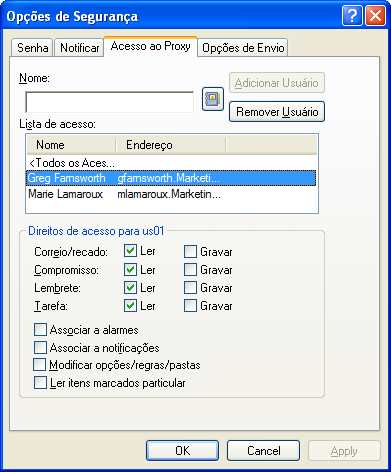391x472 pixels.
Task: Enable Gravar for Compromisso
Action: pyautogui.click(x=190, y=269)
